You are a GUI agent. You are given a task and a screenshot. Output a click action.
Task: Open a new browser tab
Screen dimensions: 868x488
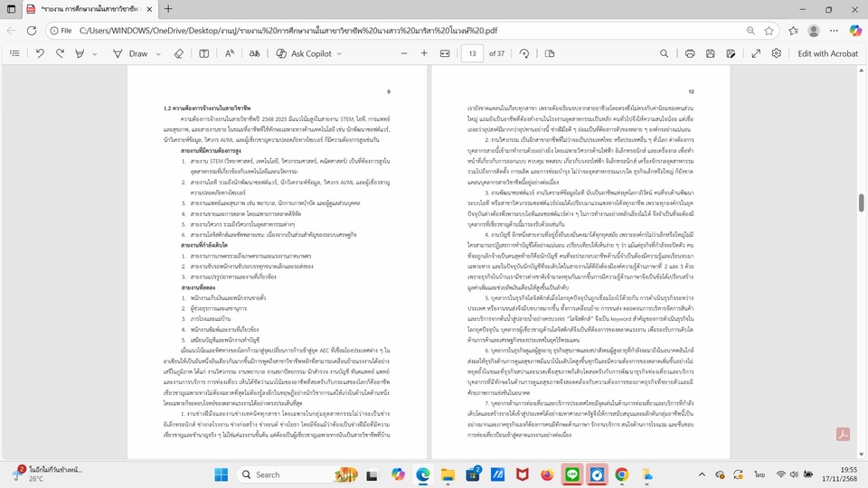(x=168, y=9)
